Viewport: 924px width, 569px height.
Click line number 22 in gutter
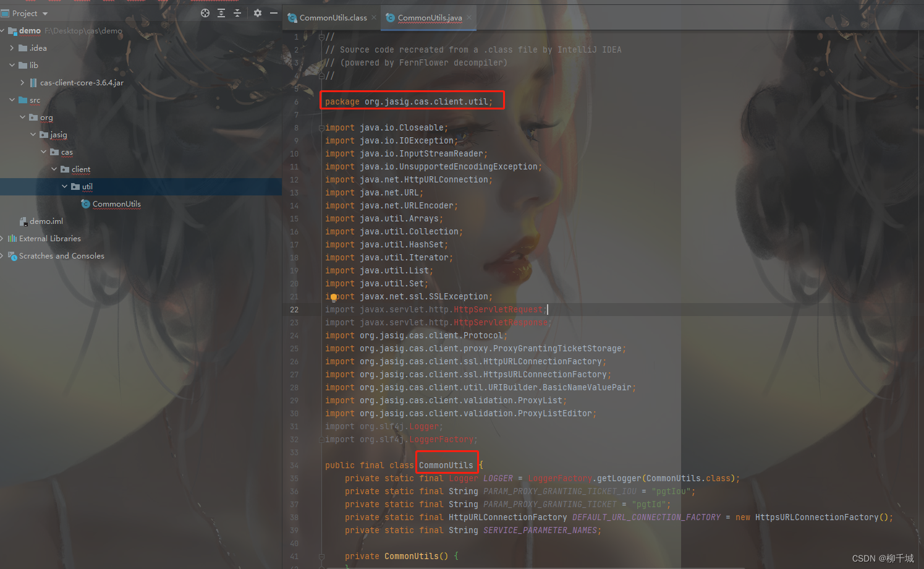[x=294, y=310]
